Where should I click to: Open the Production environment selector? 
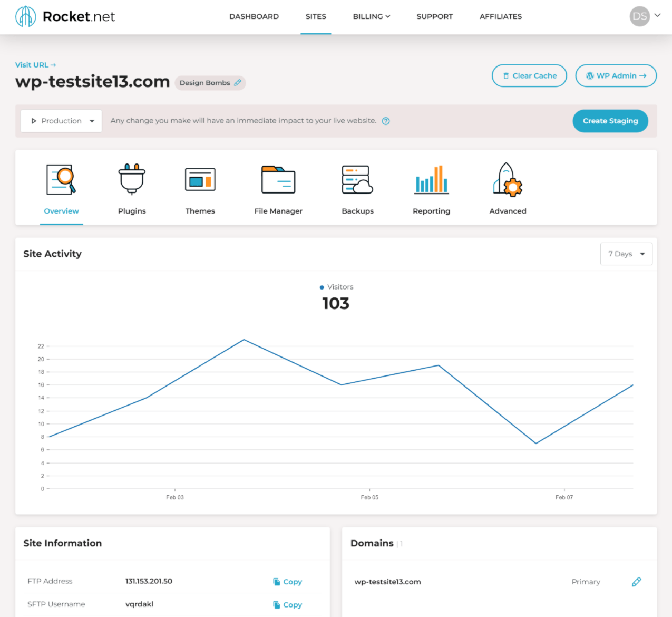pos(61,121)
